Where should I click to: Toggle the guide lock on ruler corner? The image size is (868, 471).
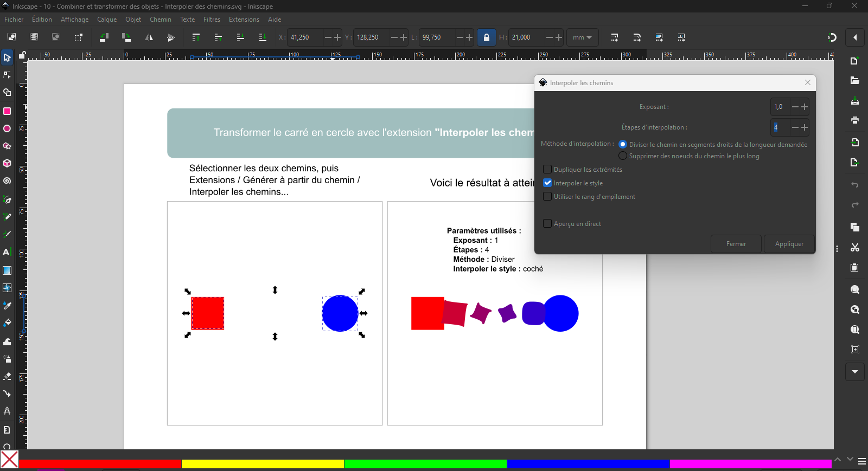[x=22, y=55]
